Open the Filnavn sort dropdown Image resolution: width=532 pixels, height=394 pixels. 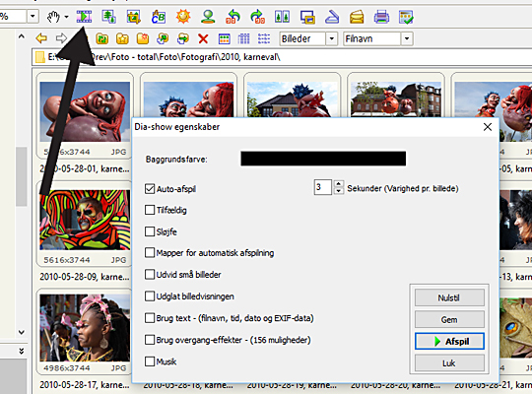coord(407,38)
